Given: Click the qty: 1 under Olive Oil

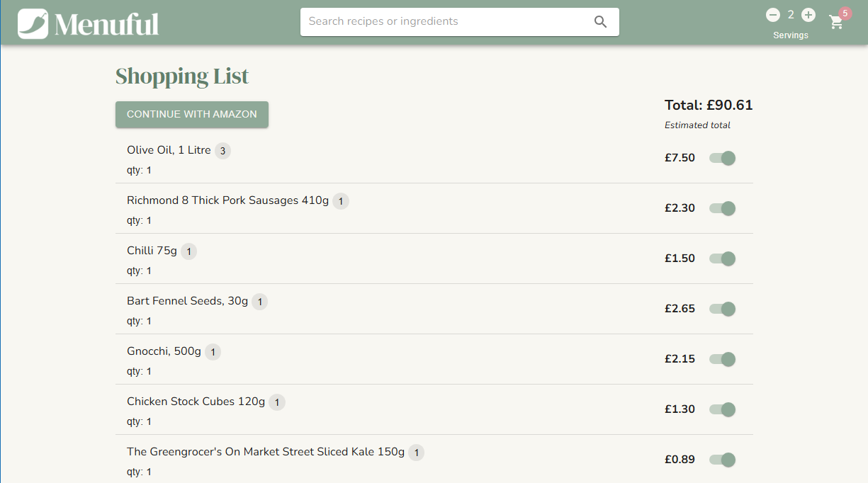Looking at the screenshot, I should 139,171.
